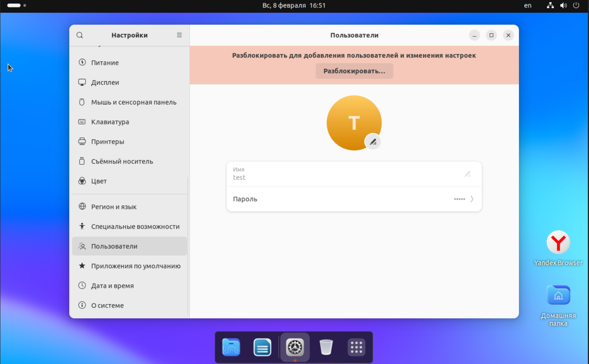
Task: Click the Дата и время sidebar item
Action: (x=112, y=286)
